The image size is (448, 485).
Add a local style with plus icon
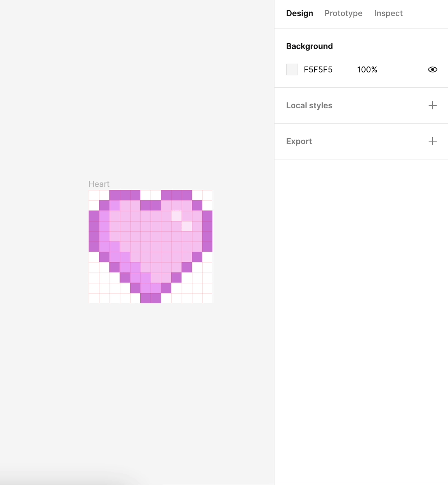click(432, 105)
